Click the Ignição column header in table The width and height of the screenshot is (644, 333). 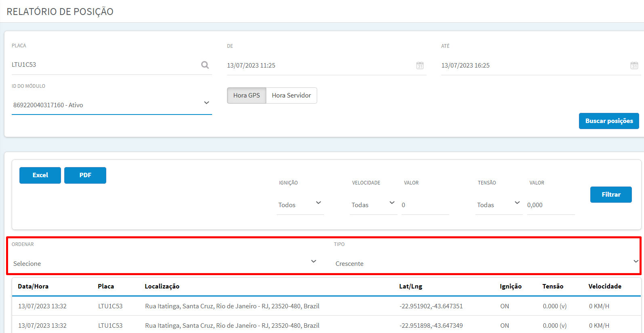(511, 286)
